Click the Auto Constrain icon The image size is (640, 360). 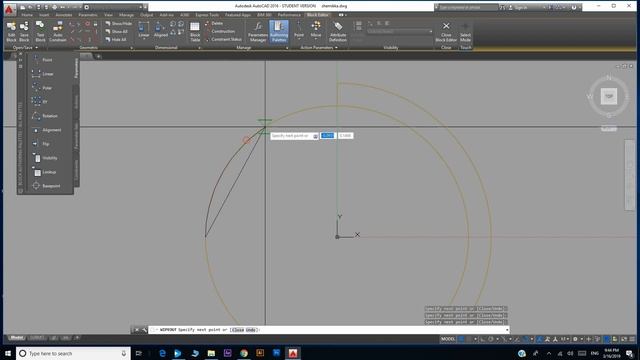pos(58,31)
